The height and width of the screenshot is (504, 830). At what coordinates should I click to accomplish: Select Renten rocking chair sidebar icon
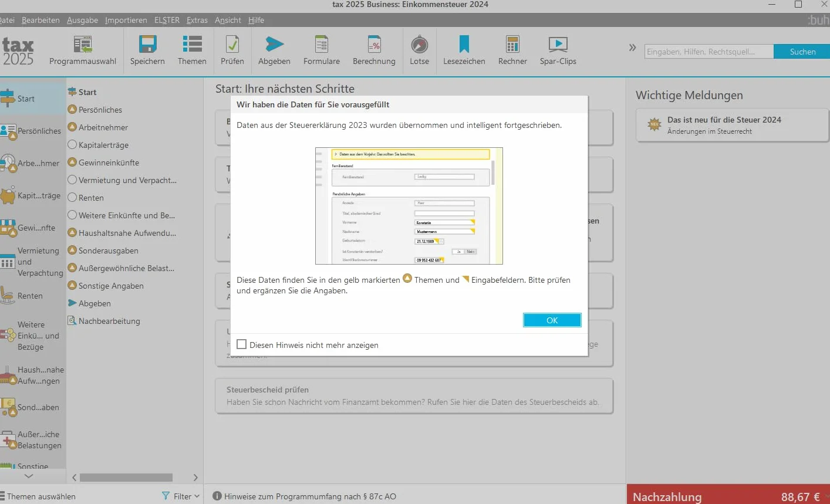(x=8, y=295)
